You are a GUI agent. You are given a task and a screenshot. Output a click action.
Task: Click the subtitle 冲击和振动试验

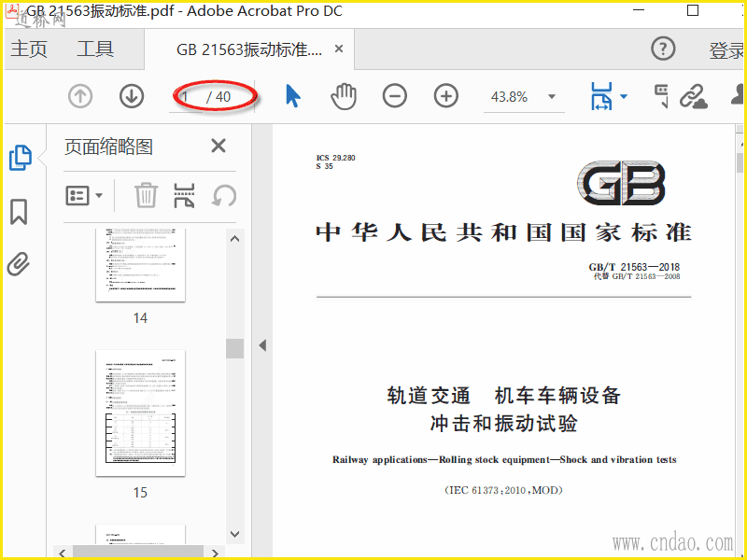coord(503,424)
